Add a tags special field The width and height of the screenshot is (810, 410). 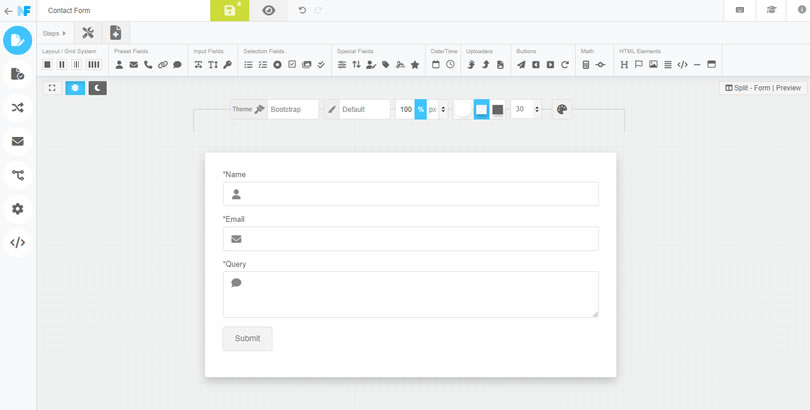coord(385,65)
